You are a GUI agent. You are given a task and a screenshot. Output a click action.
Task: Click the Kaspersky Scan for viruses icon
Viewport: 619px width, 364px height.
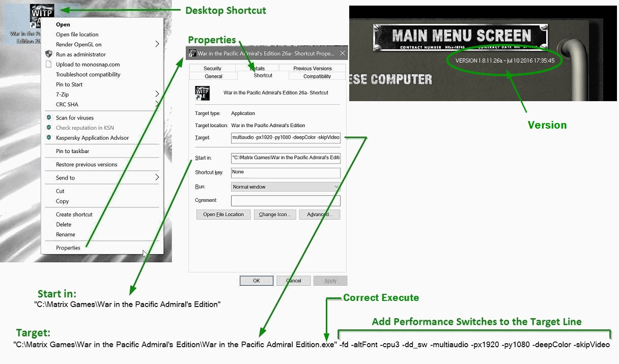[x=49, y=117]
